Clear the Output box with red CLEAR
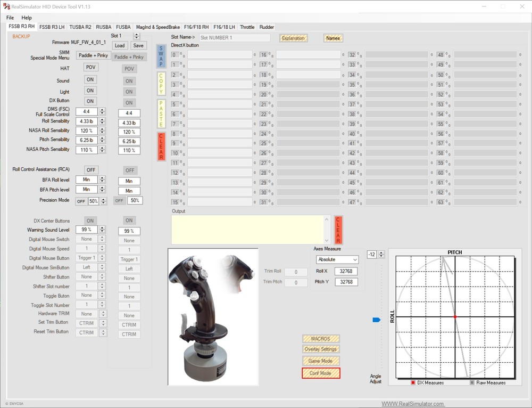The width and height of the screenshot is (532, 408). 338,230
